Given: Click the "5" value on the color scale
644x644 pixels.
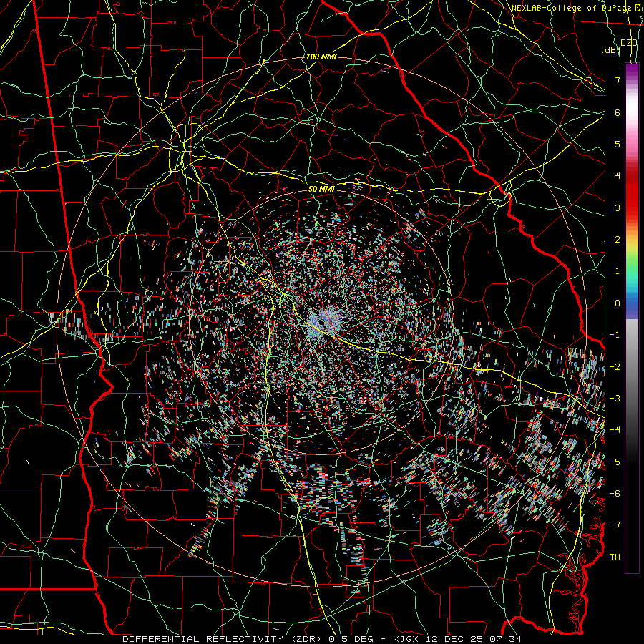Looking at the screenshot, I should coord(618,144).
